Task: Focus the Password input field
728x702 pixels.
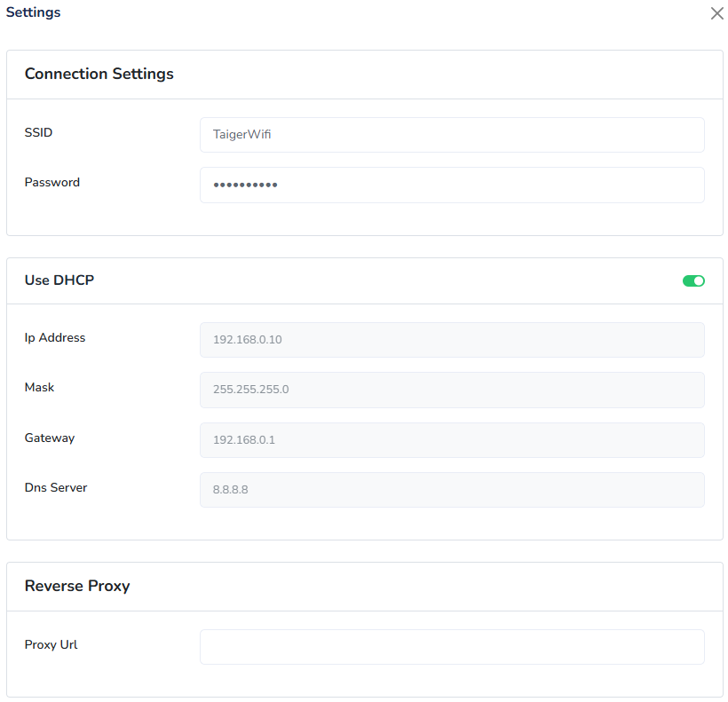Action: (452, 185)
